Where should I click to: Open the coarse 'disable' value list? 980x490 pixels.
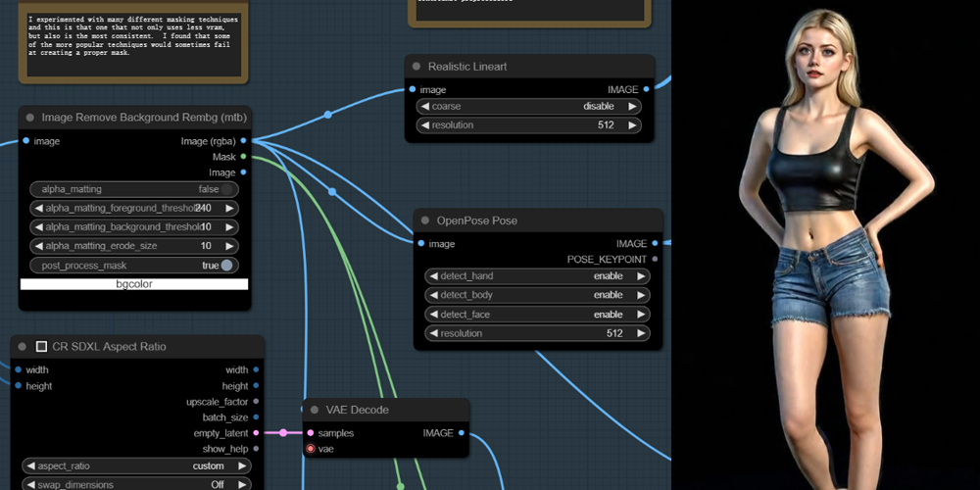598,106
